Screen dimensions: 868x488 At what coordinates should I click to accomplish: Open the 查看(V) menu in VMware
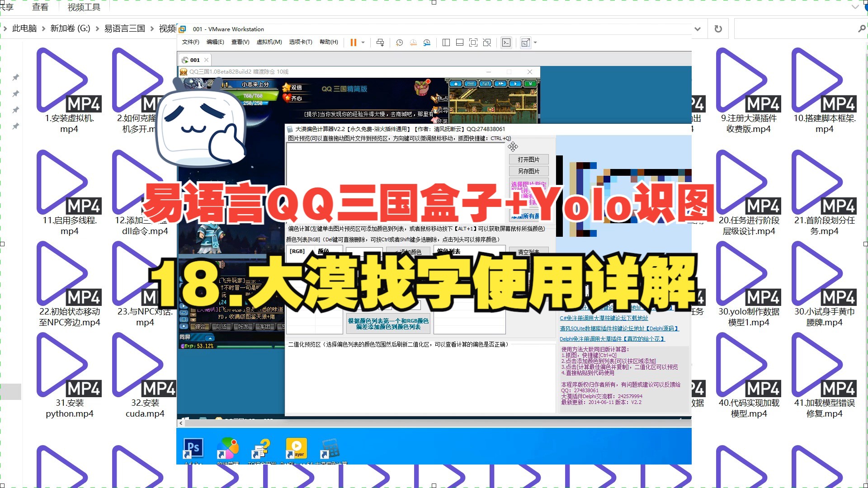[x=240, y=42]
